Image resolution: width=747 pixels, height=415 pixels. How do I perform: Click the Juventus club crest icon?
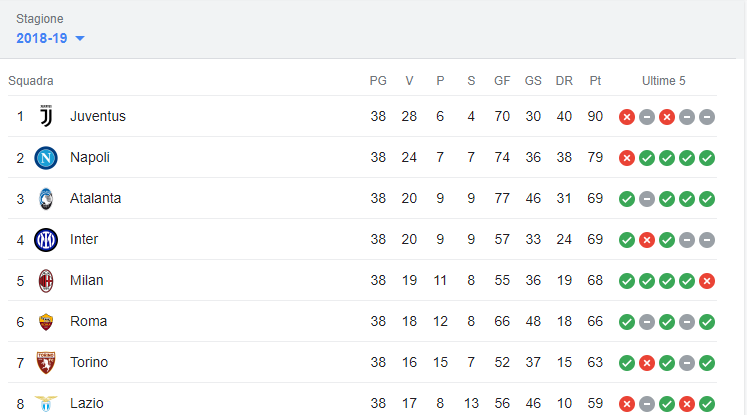(46, 116)
